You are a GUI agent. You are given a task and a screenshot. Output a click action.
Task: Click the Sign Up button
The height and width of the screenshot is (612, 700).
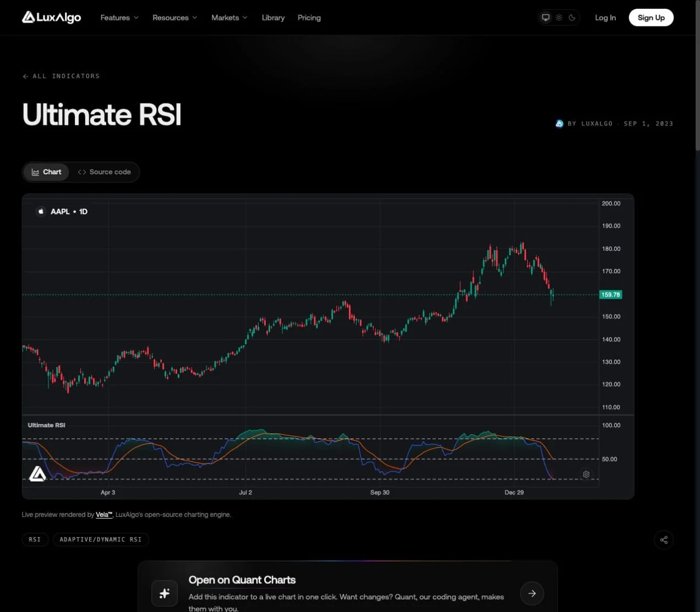(x=651, y=18)
